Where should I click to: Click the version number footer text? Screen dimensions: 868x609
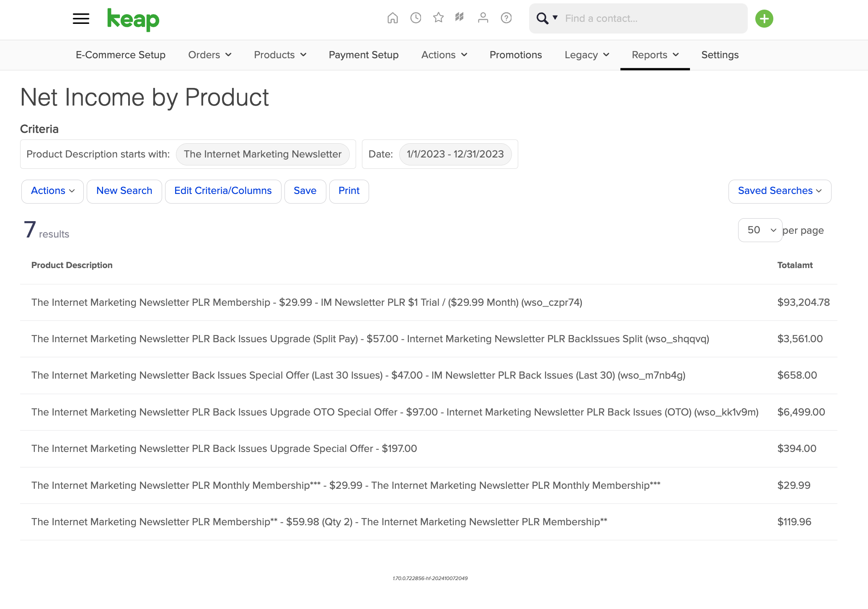point(430,578)
